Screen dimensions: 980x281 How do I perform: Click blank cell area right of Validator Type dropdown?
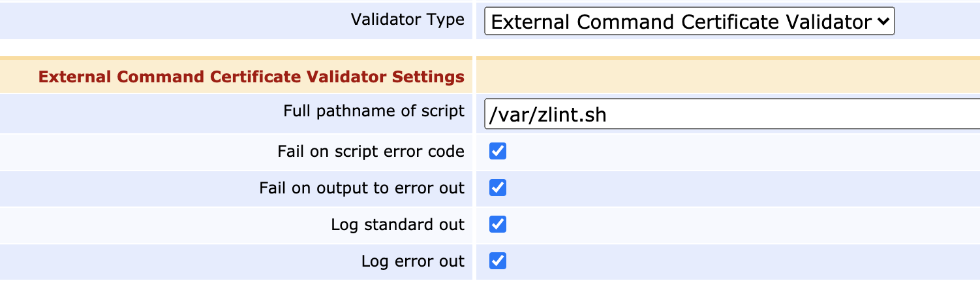936,22
